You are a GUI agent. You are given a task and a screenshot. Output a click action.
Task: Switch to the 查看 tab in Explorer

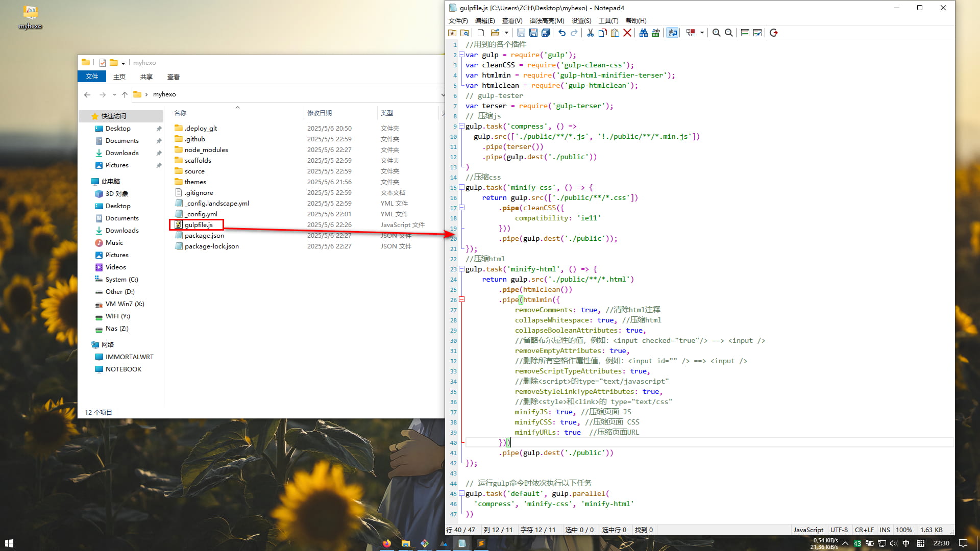coord(173,77)
